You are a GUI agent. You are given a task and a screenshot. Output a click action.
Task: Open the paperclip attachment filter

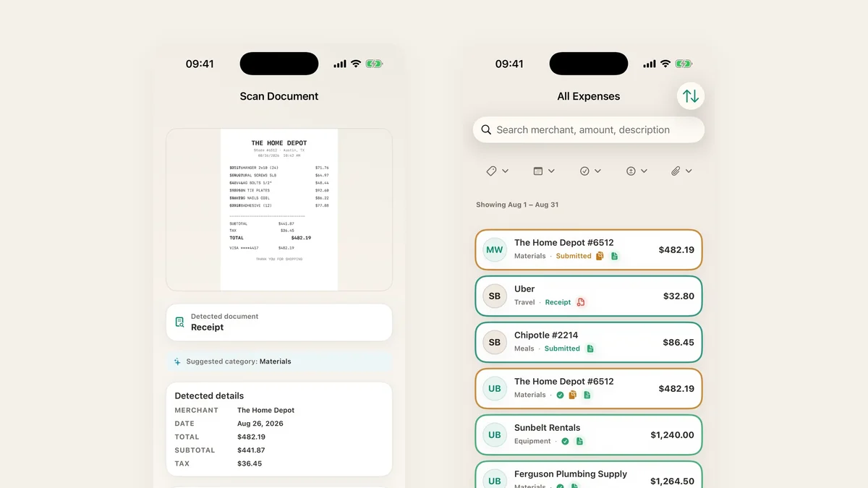[x=681, y=171]
